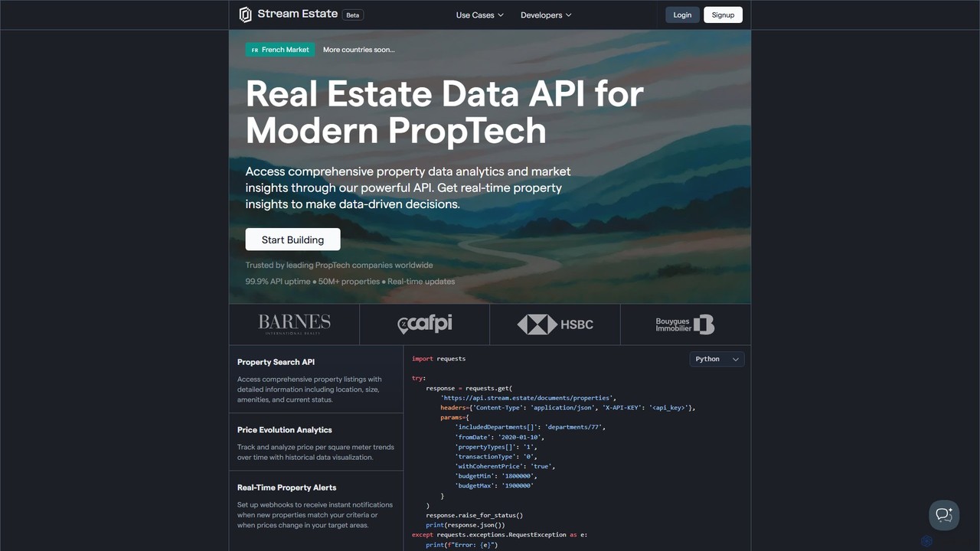Image resolution: width=980 pixels, height=551 pixels.
Task: Click the Signup button
Action: click(x=723, y=15)
